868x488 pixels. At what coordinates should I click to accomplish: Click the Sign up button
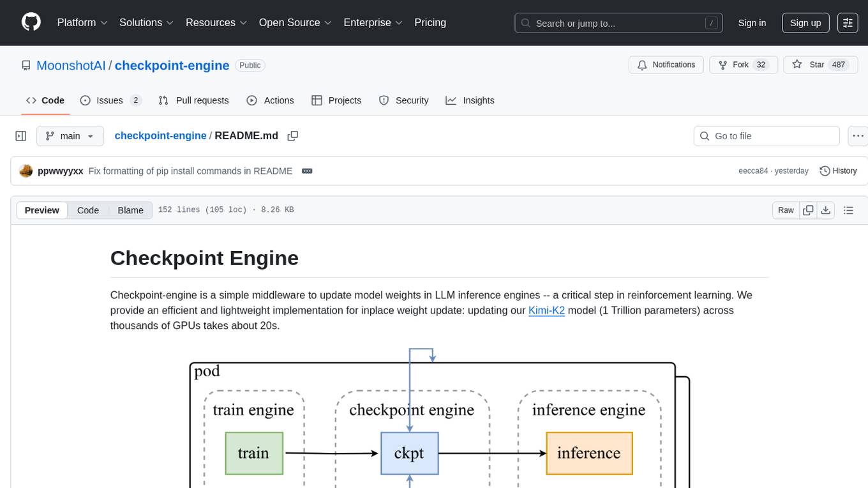pos(805,23)
